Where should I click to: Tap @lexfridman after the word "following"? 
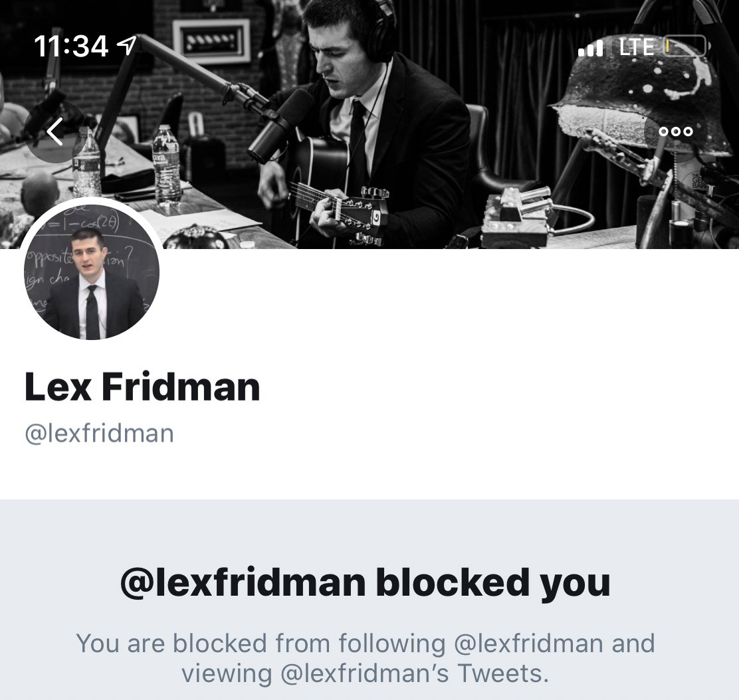(528, 644)
